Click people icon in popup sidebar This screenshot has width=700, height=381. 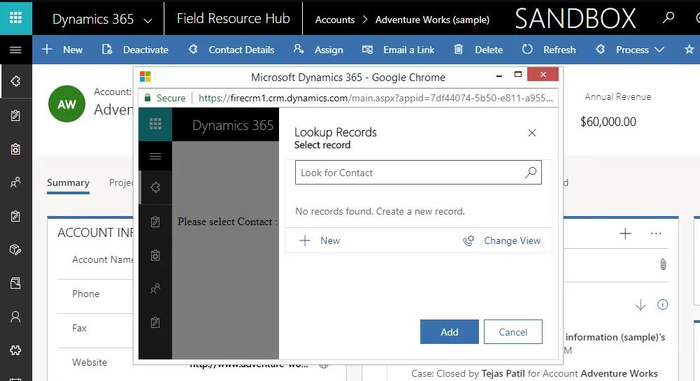(x=155, y=289)
